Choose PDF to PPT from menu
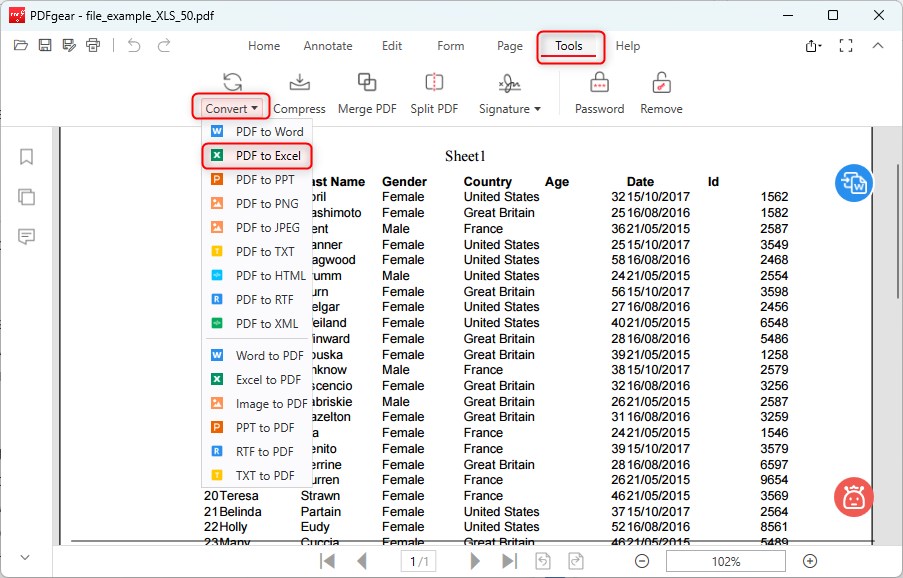 coord(257,180)
